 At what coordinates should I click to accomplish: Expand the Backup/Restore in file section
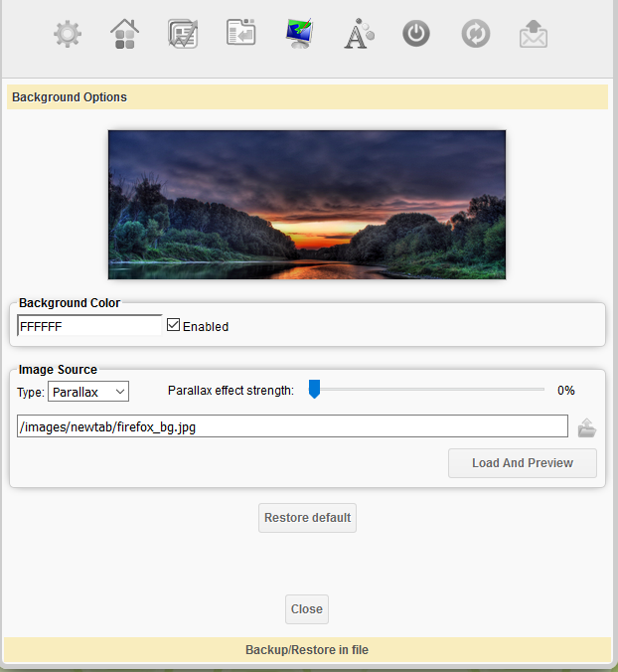tap(307, 649)
